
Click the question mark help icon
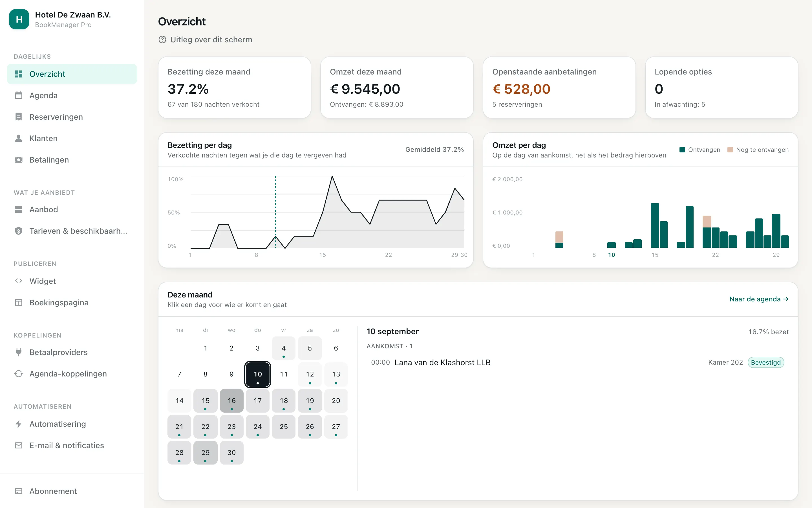pyautogui.click(x=162, y=40)
